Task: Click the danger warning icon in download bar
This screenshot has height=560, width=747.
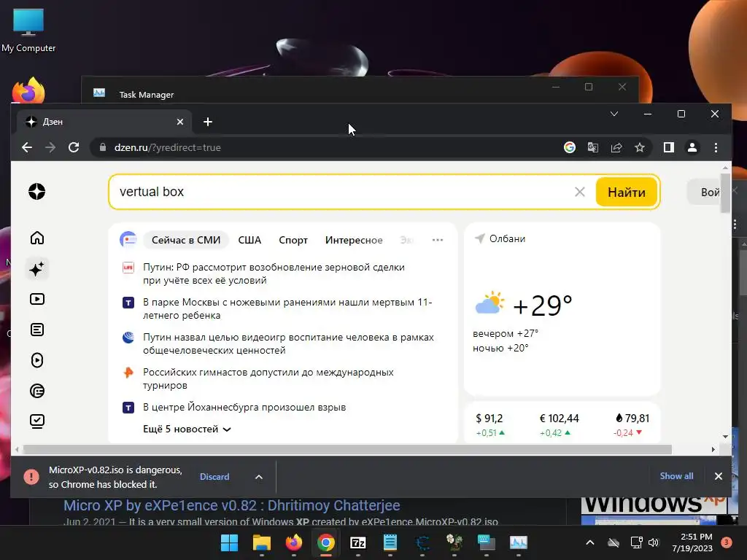Action: 31,477
